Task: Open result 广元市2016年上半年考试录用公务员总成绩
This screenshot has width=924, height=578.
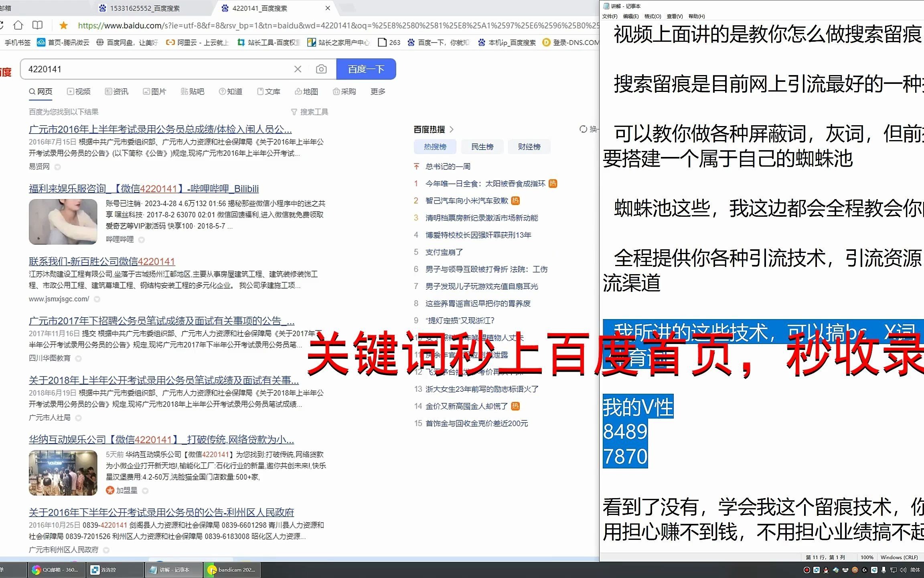Action: pyautogui.click(x=160, y=129)
